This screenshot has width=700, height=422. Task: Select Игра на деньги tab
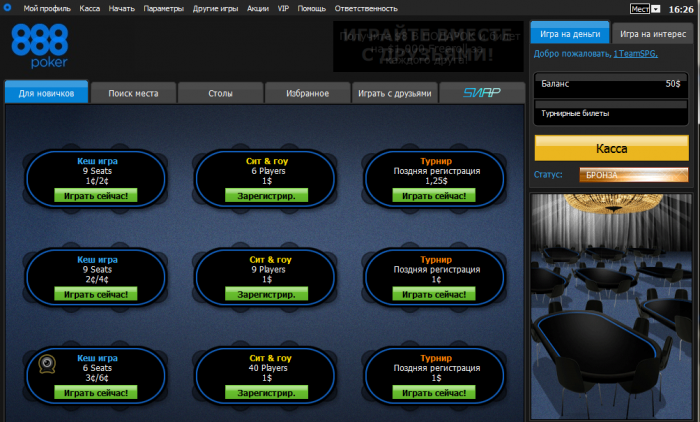[x=570, y=33]
